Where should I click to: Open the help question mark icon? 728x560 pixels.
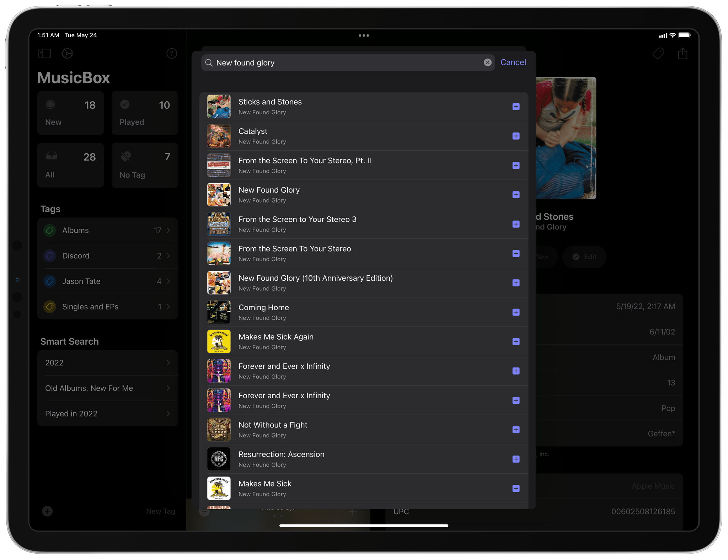(x=172, y=54)
